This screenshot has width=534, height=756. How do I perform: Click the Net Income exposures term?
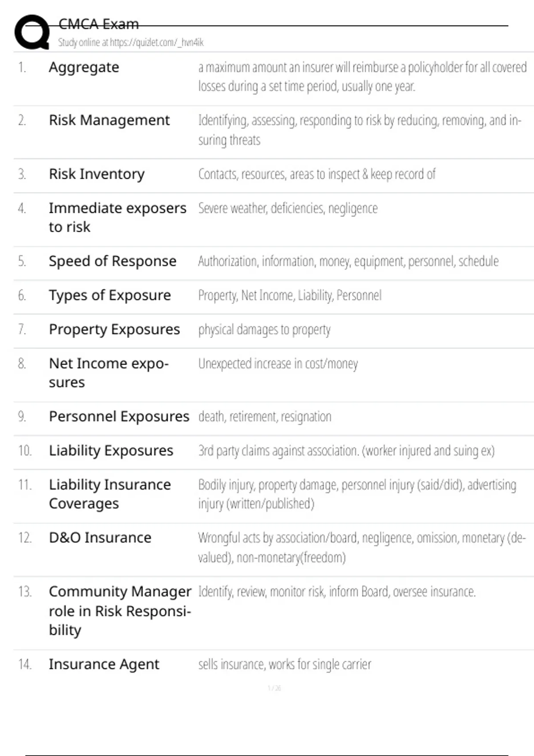pos(109,373)
